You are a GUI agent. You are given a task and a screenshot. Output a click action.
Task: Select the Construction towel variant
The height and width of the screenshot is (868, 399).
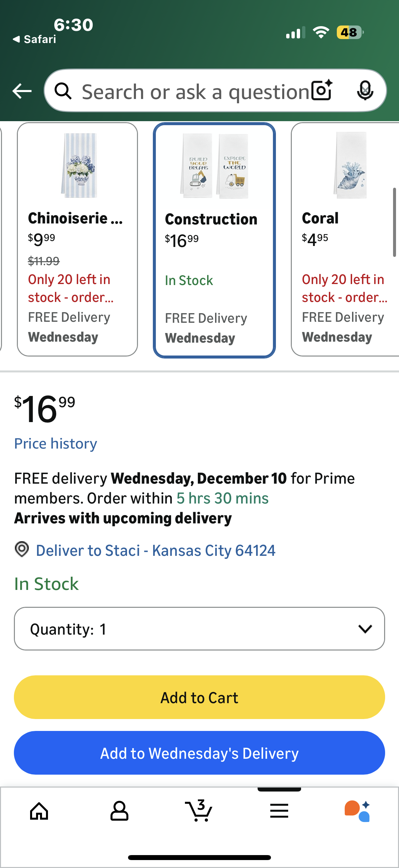point(214,240)
